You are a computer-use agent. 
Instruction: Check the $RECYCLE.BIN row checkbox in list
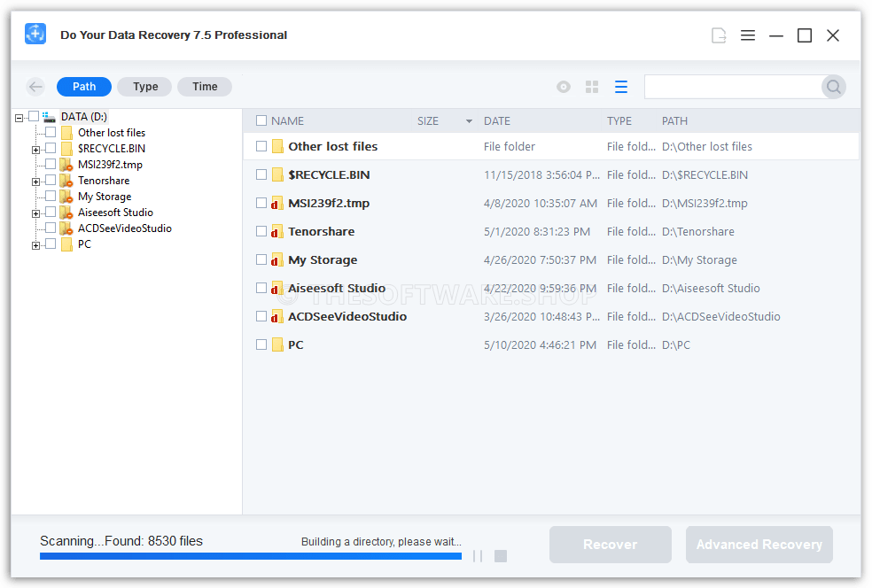coord(261,174)
